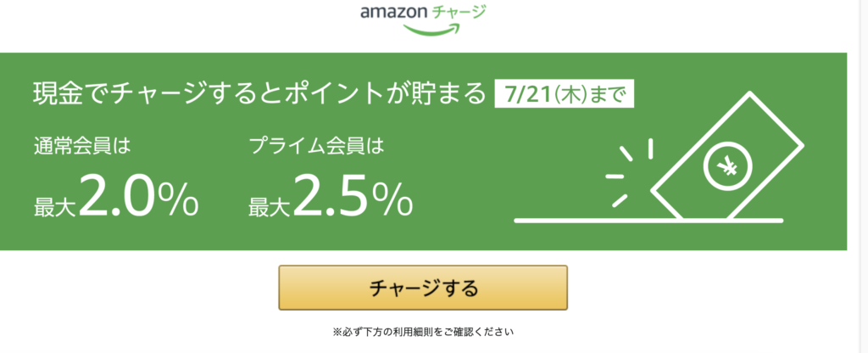The image size is (868, 353).
Task: Click the 最大 text before 2.0%
Action: coord(56,206)
